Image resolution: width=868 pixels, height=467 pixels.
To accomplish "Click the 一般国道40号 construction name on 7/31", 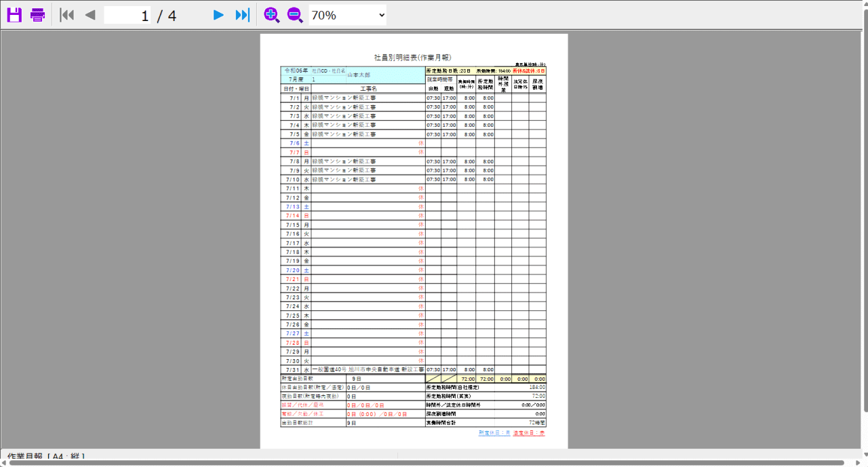I will tap(368, 369).
